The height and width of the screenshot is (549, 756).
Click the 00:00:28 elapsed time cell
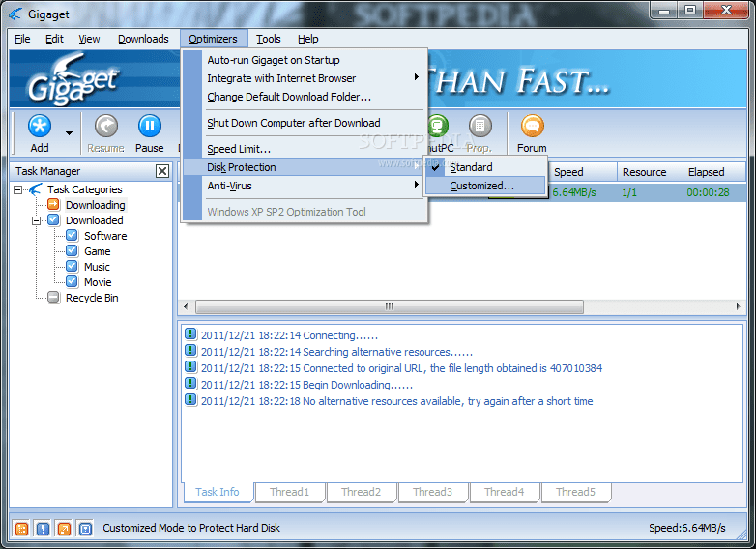[x=708, y=192]
